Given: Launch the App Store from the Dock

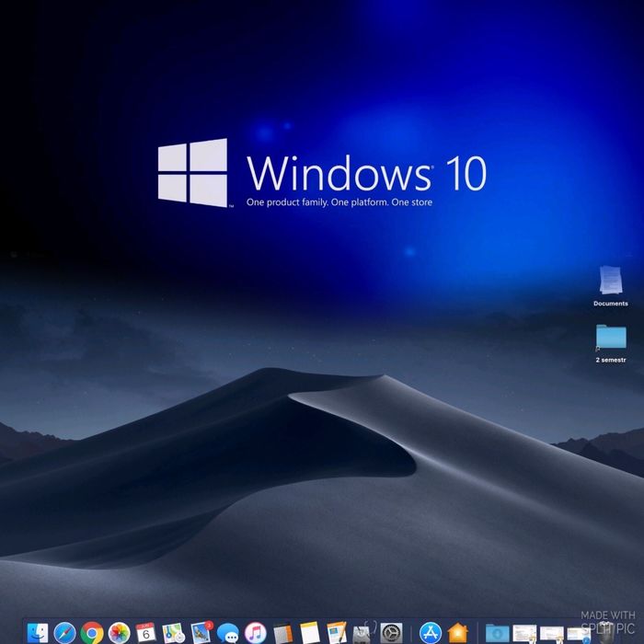Looking at the screenshot, I should (x=431, y=633).
